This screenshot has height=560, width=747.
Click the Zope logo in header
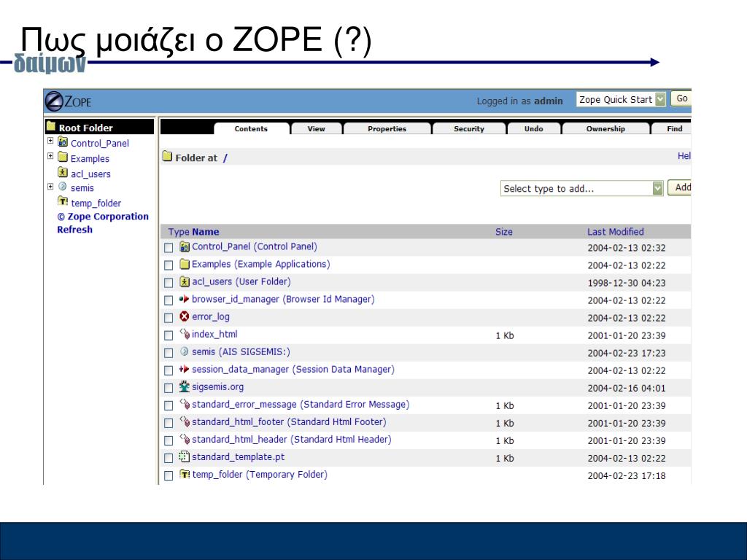pos(68,101)
